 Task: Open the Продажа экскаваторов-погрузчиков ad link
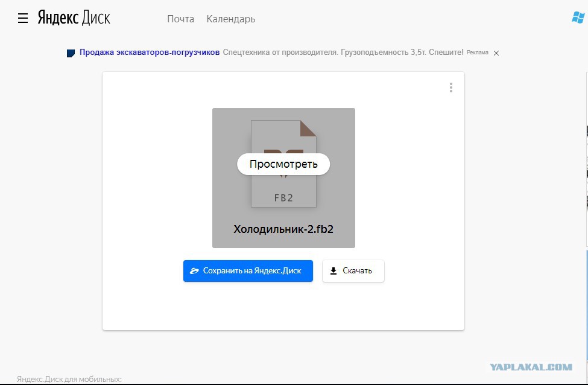[x=150, y=52]
